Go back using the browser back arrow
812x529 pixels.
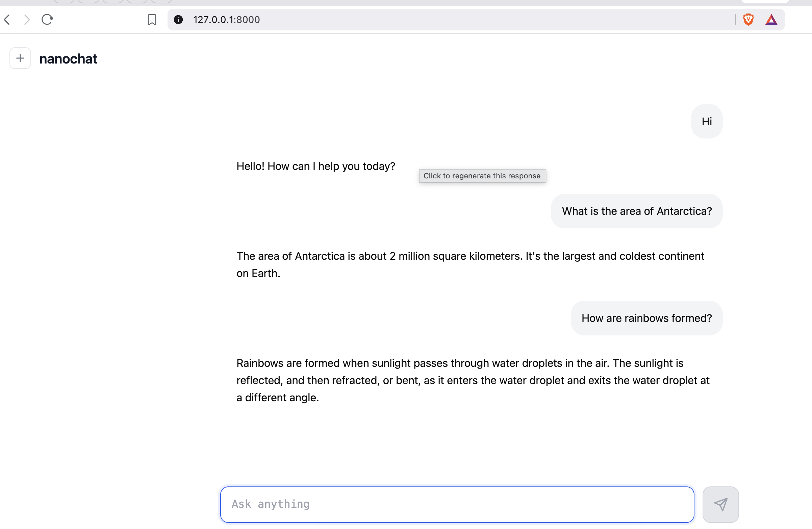coord(7,20)
